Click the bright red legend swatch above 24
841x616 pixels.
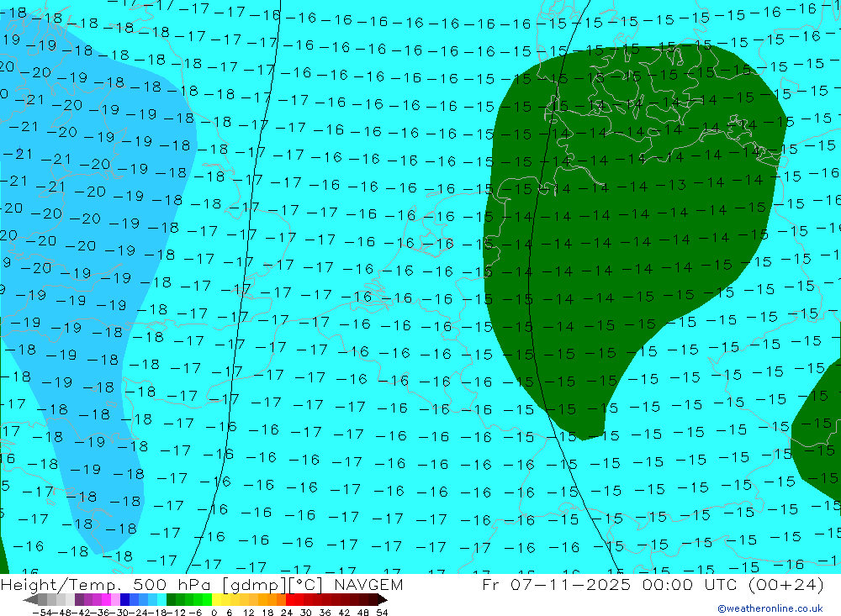[290, 599]
